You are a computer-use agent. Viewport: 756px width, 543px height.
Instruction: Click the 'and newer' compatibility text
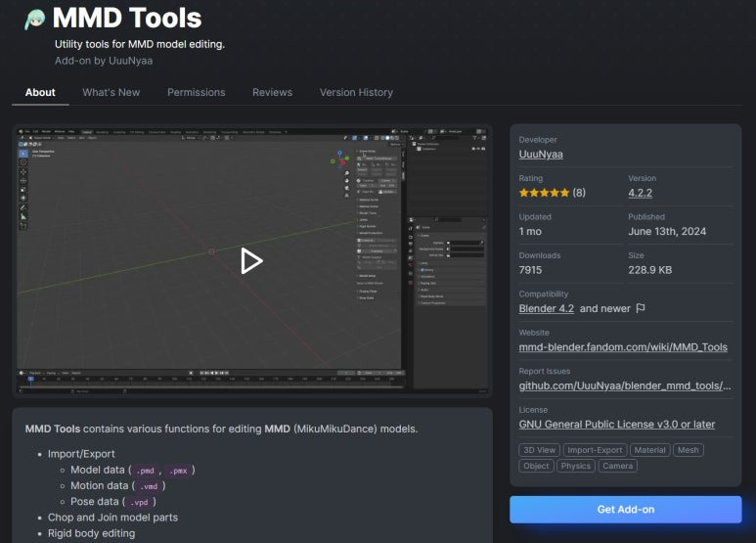pos(605,308)
